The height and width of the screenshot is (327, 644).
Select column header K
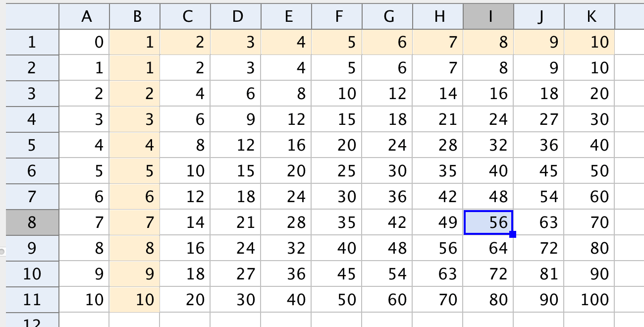[x=590, y=17]
